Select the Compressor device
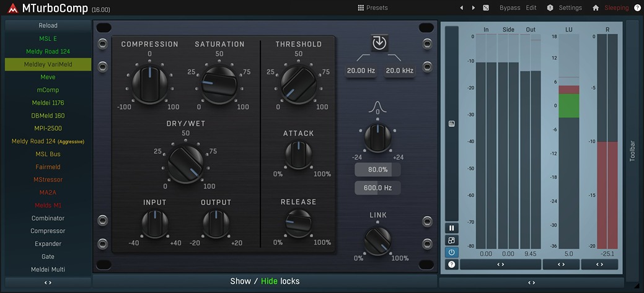 pyautogui.click(x=48, y=231)
